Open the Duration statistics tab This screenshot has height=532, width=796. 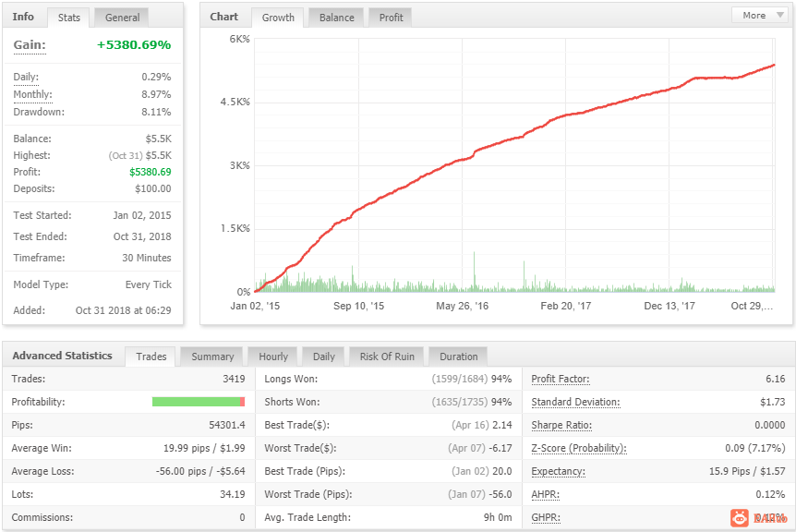coord(458,357)
